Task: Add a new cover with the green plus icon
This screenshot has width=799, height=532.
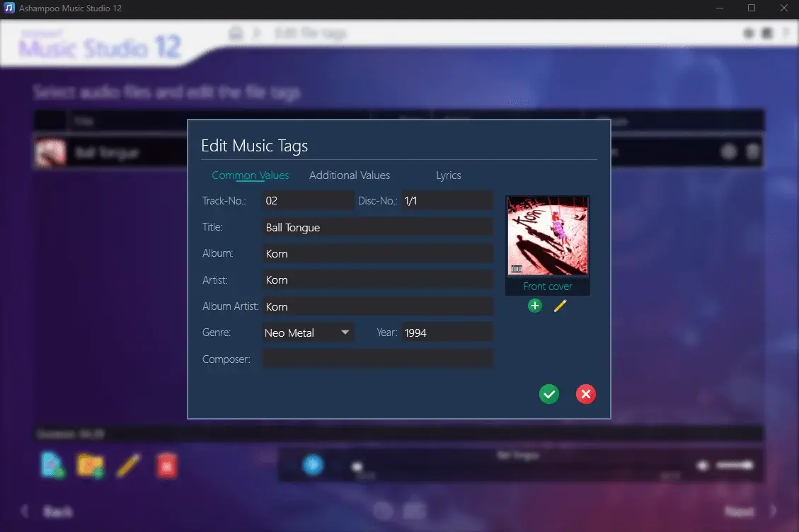Action: tap(535, 306)
